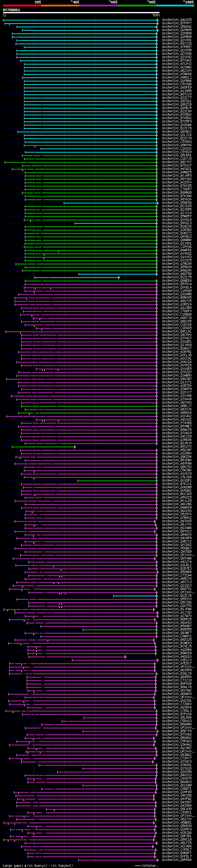This screenshot has width=197, height=868.
Task: Select the UniRef100_Q6ZIK0 label
Action: (177, 71)
